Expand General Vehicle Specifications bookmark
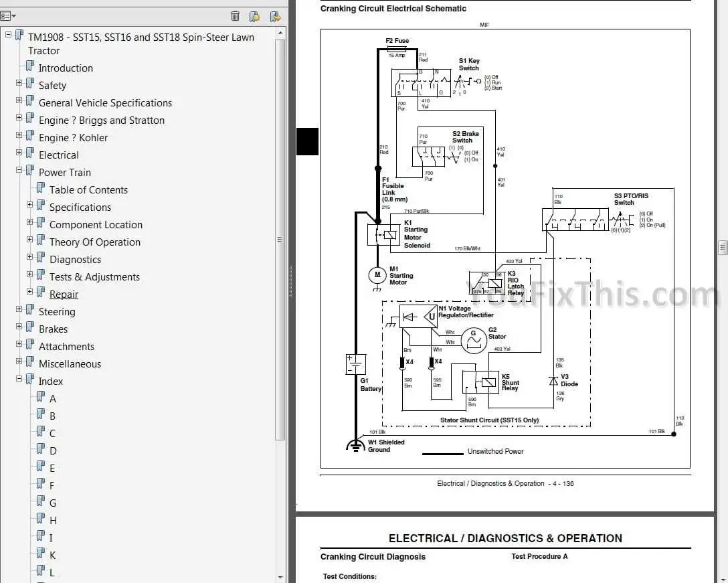Screen dimensions: 728x583 click(19, 100)
